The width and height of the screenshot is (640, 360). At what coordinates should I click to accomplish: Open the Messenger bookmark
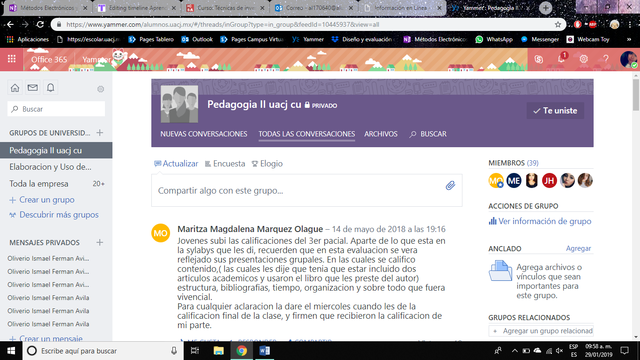[540, 40]
